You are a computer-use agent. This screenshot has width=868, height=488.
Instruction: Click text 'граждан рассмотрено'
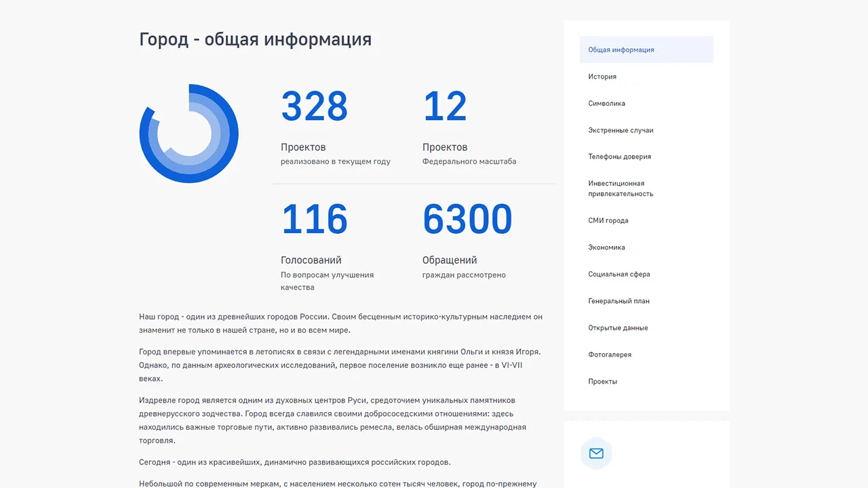point(464,275)
